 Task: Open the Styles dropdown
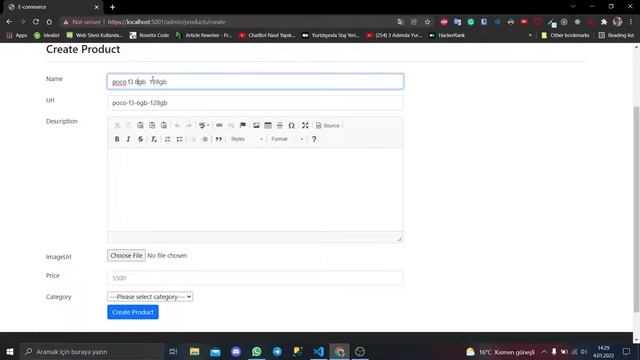point(247,139)
